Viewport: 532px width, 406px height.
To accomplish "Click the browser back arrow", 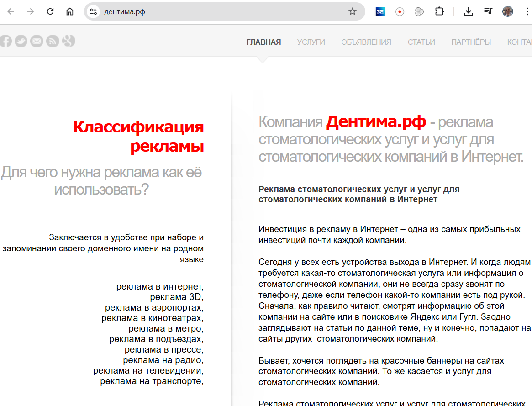I will click(x=11, y=11).
